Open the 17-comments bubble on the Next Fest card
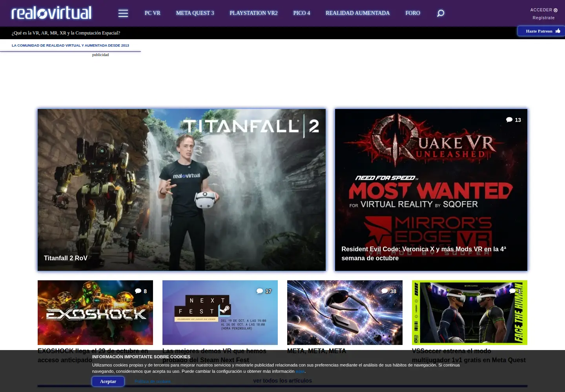 point(264,291)
